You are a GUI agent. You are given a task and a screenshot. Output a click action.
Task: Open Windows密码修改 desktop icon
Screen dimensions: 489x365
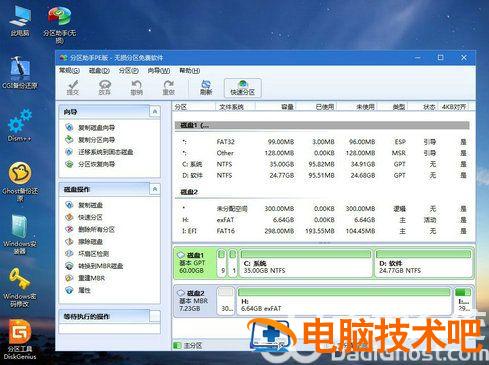20,287
